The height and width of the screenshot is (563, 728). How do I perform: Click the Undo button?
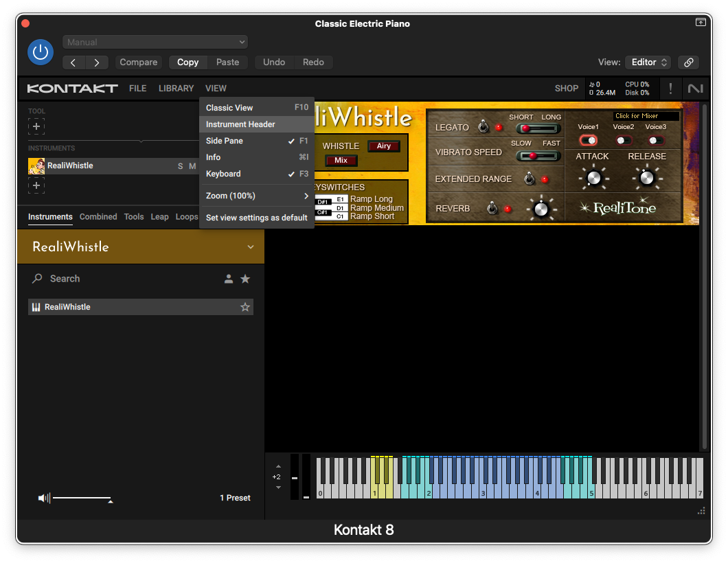point(274,62)
